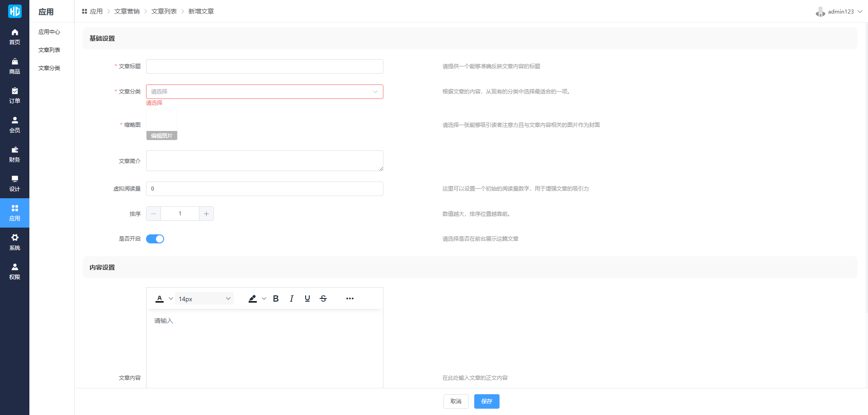Open the text font color picker
This screenshot has width=868, height=415.
tap(160, 298)
